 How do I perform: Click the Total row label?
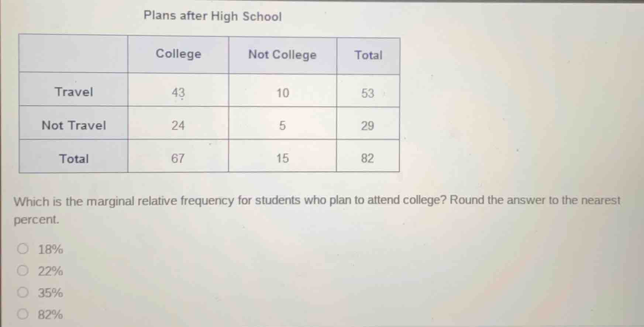(x=73, y=159)
